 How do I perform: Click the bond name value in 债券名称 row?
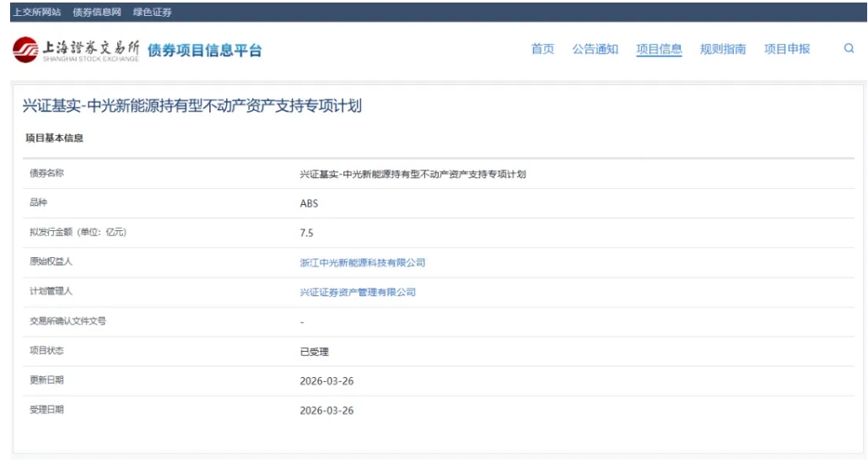412,174
